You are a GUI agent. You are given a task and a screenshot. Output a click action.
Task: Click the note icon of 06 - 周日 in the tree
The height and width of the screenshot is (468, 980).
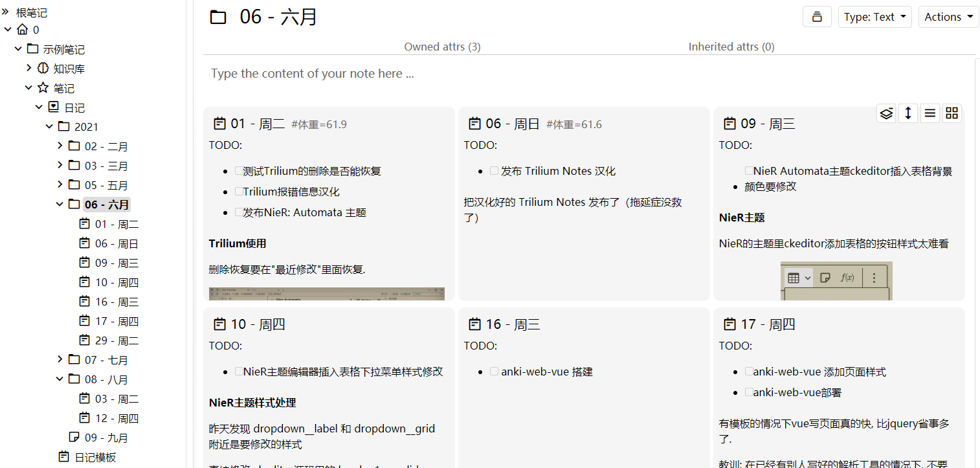[84, 243]
